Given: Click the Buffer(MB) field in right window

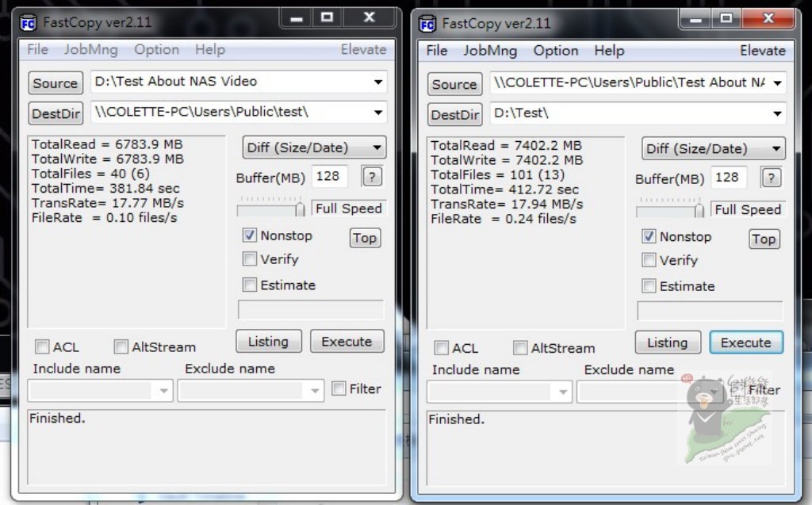Looking at the screenshot, I should tap(729, 177).
